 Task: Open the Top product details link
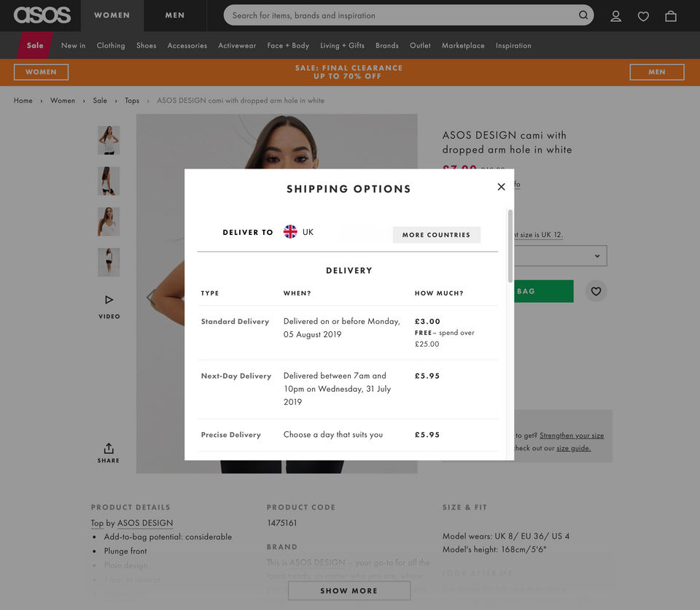tap(97, 523)
